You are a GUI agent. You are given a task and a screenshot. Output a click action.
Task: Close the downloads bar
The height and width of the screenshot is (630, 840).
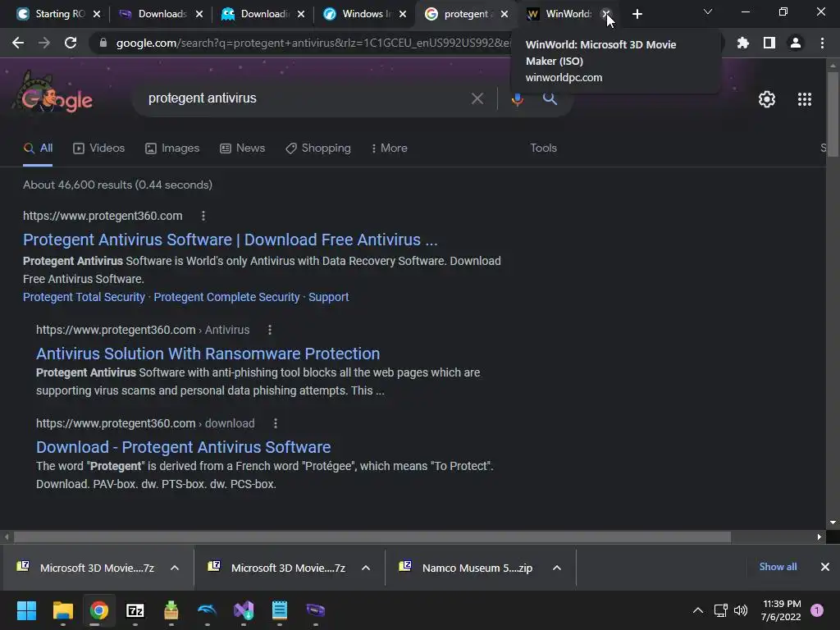tap(825, 567)
